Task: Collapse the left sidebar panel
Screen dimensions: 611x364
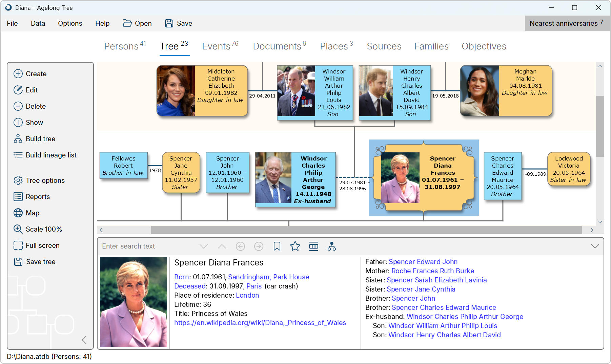Action: [84, 340]
